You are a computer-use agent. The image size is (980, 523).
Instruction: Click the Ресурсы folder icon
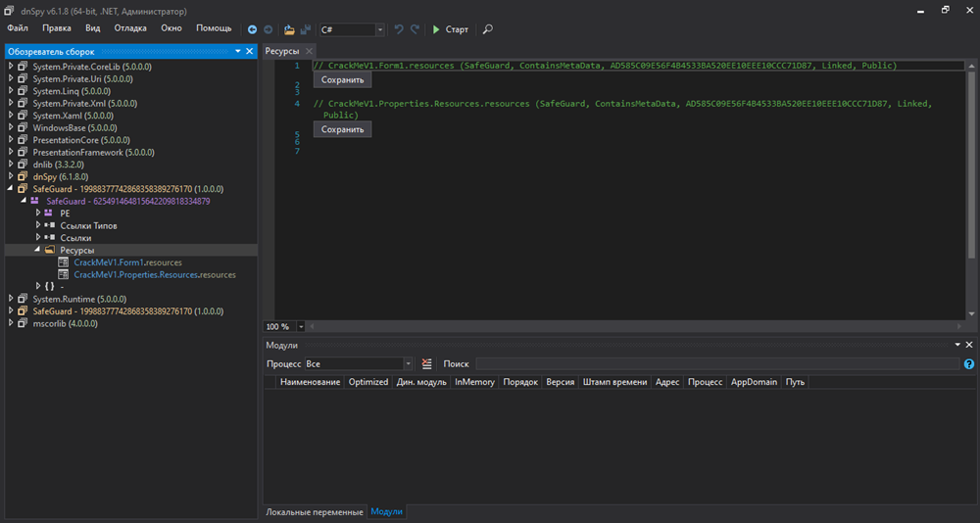[49, 250]
